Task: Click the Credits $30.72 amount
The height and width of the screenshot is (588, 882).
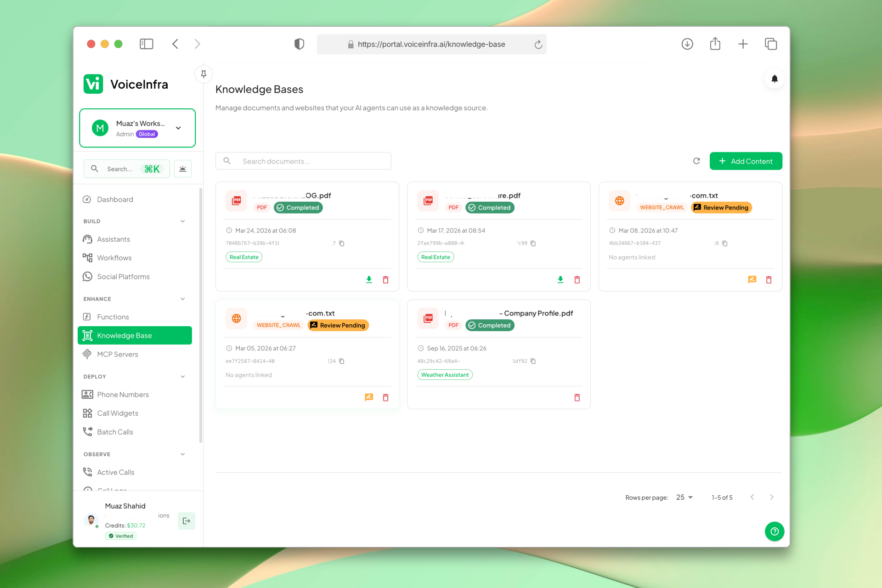Action: point(136,526)
